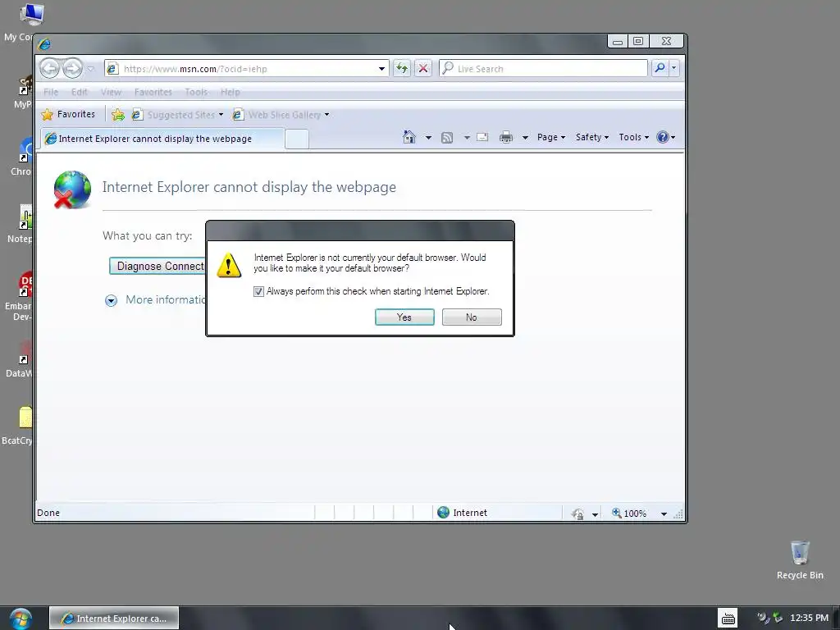Click Protected Mode status bar icon

pos(577,514)
